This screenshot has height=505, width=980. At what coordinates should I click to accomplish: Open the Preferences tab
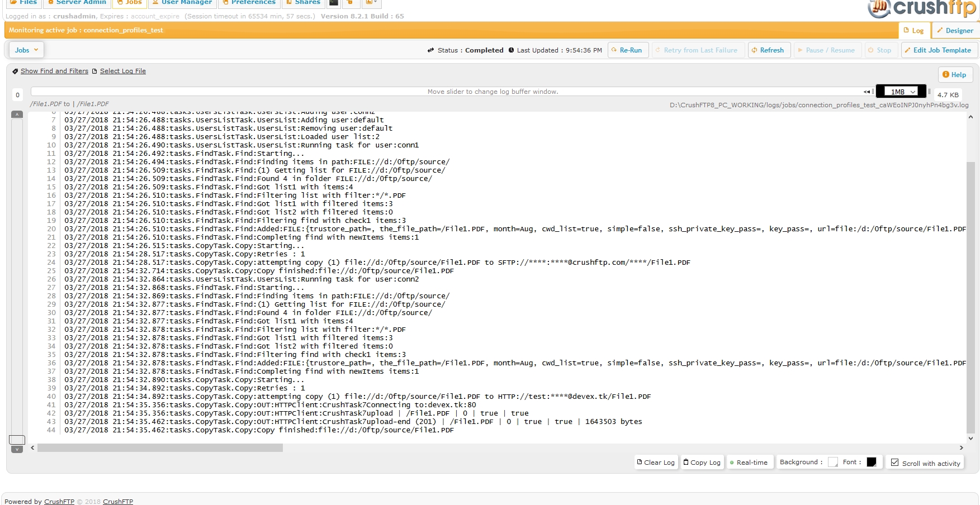click(249, 3)
